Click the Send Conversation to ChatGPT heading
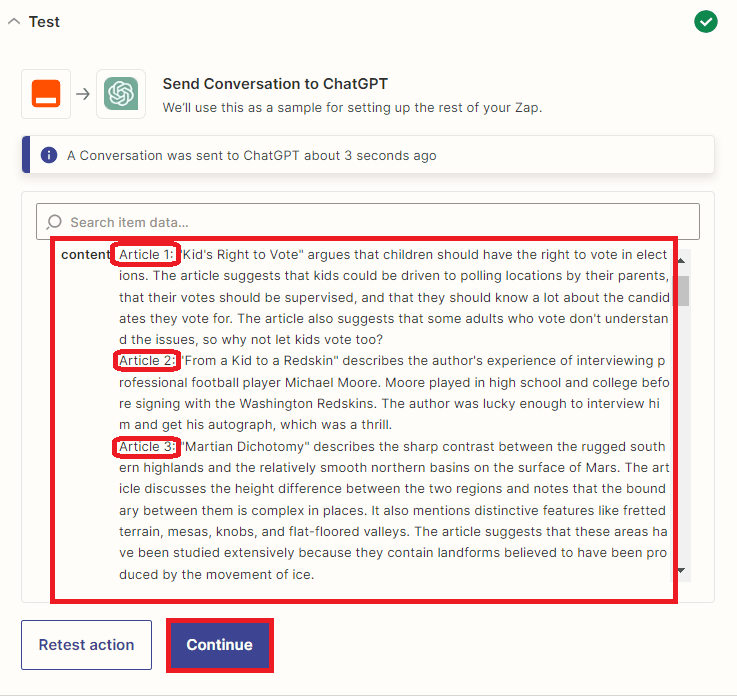Viewport: 737px width, 696px height. (275, 84)
